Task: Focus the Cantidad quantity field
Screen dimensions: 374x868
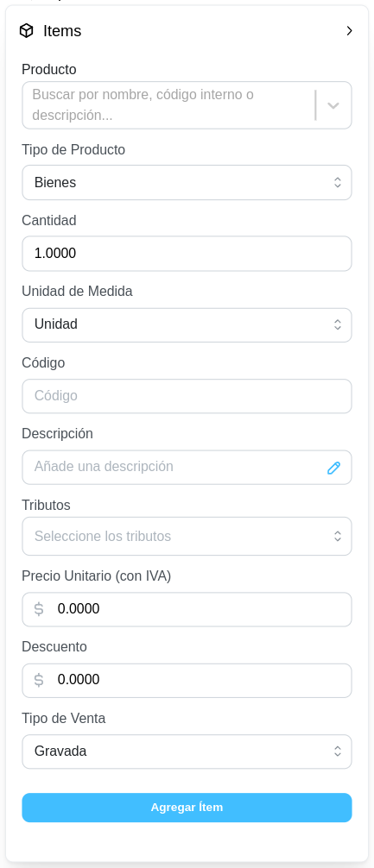Action: [x=187, y=254]
